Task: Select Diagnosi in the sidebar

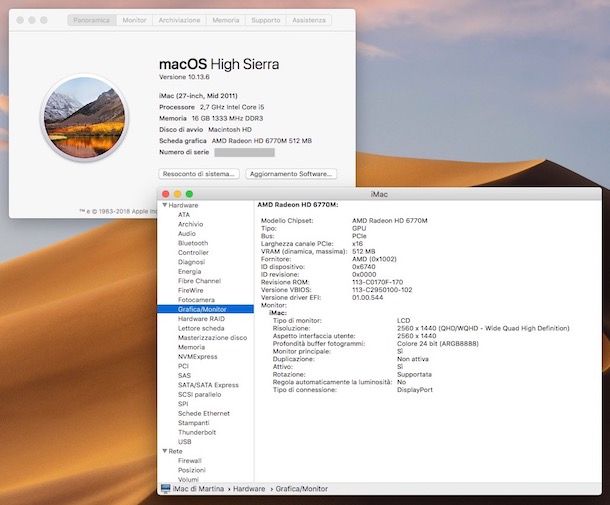Action: 191,262
